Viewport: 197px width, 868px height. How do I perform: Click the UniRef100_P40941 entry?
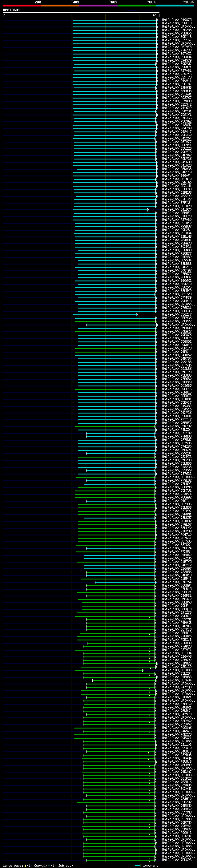click(177, 81)
